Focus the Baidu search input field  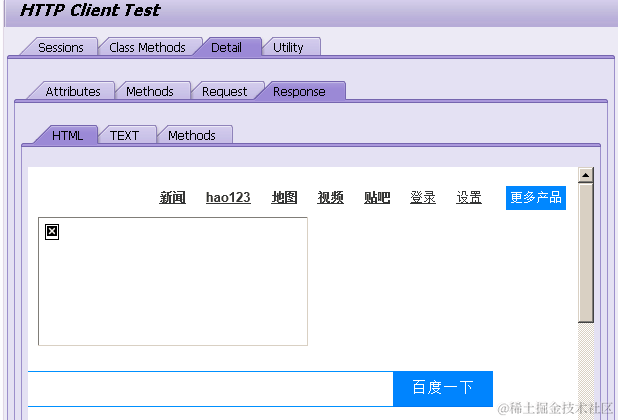click(x=210, y=388)
